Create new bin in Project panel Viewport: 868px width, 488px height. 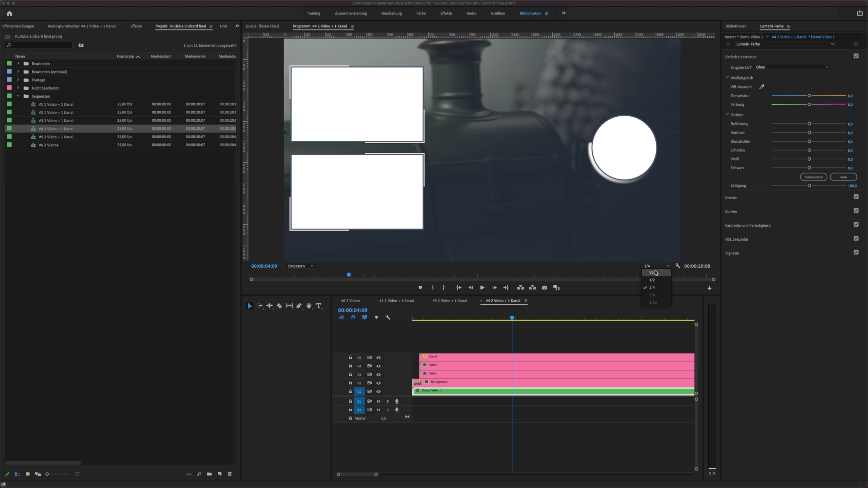(209, 474)
